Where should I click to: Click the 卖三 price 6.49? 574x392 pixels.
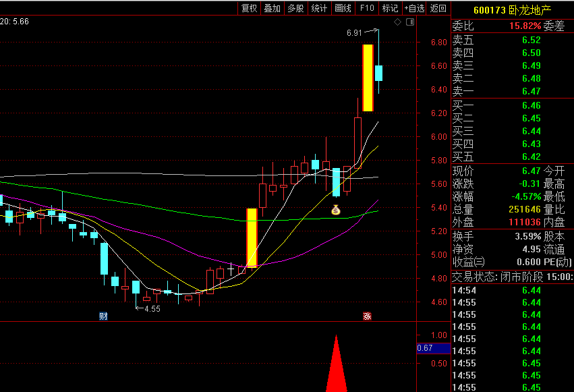click(x=532, y=65)
